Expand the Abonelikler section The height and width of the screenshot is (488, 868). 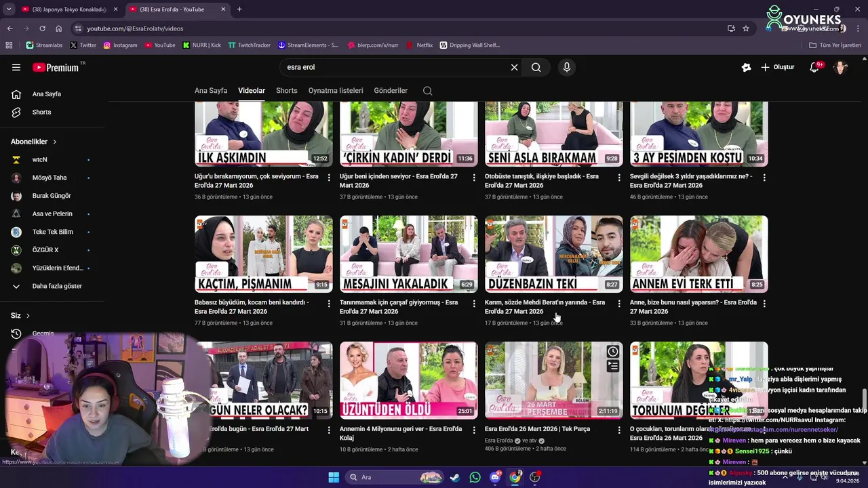[x=34, y=142]
